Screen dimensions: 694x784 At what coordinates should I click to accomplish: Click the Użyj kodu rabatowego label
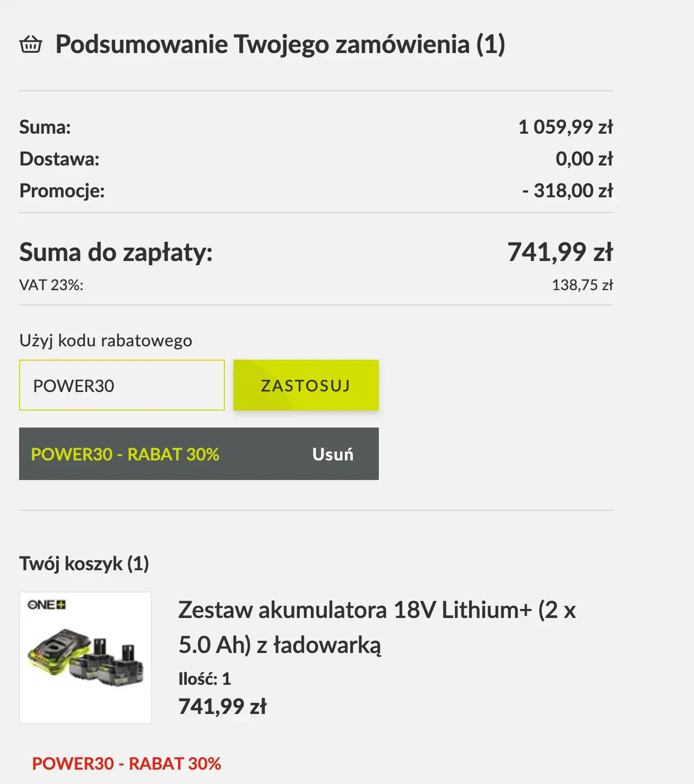pyautogui.click(x=106, y=340)
